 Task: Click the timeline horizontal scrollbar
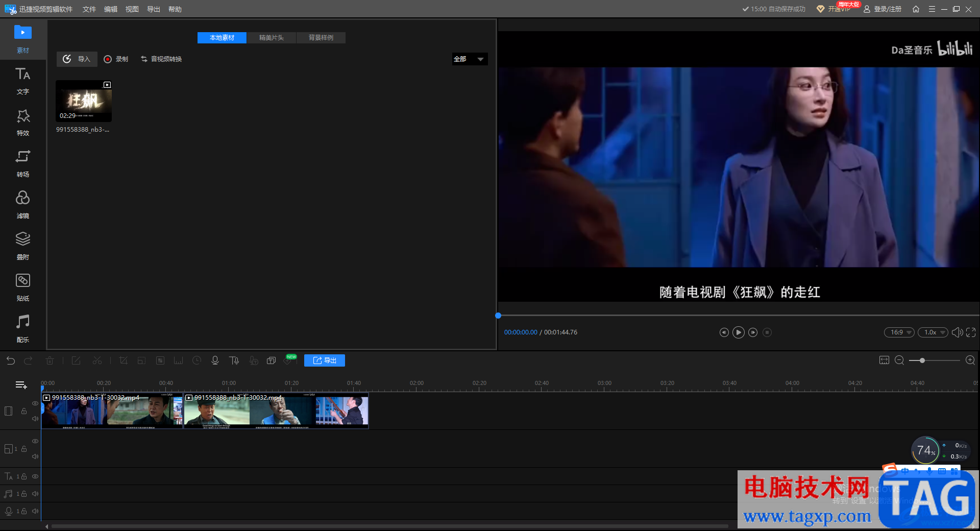click(389, 526)
